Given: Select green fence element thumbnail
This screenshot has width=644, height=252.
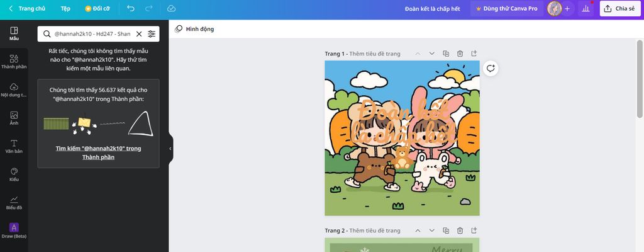Looking at the screenshot, I should 56,123.
